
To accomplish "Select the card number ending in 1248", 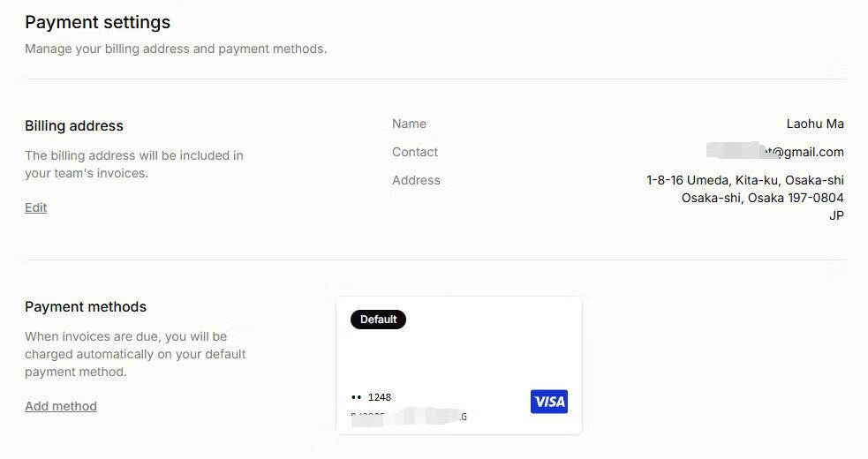I will point(372,397).
